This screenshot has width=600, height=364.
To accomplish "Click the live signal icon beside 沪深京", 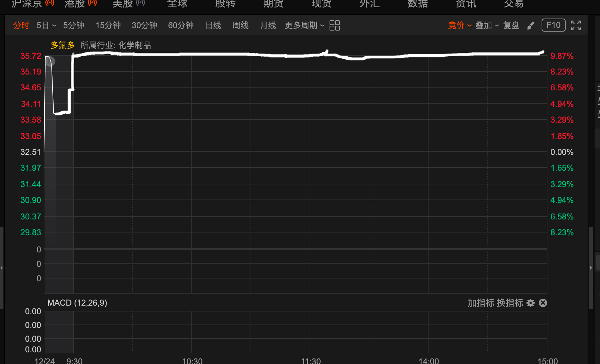I will click(x=50, y=3).
